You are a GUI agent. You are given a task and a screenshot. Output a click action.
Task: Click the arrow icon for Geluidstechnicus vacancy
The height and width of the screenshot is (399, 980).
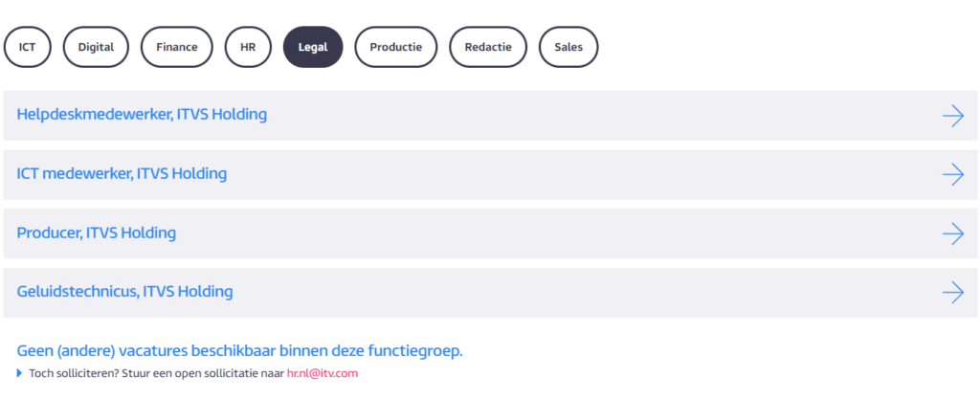point(952,292)
